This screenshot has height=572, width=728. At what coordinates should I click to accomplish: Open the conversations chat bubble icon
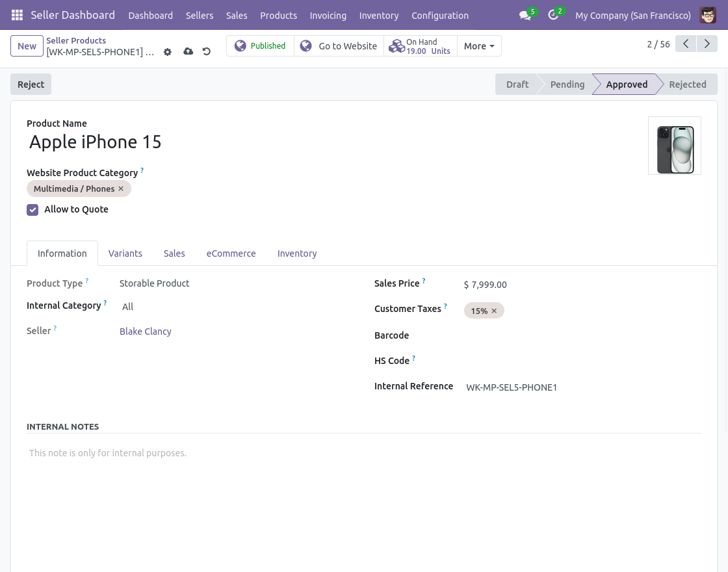(525, 16)
